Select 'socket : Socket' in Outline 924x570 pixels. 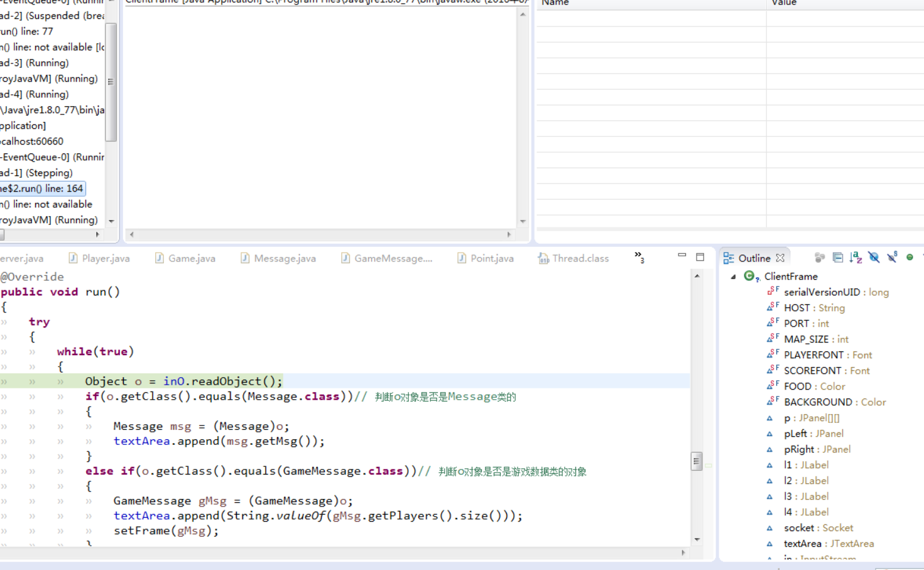818,528
